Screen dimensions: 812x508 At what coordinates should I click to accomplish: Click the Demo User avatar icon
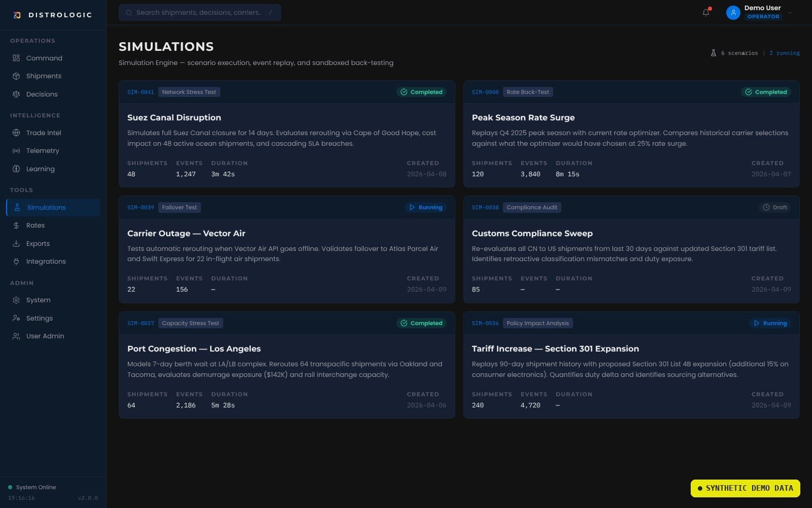[733, 12]
